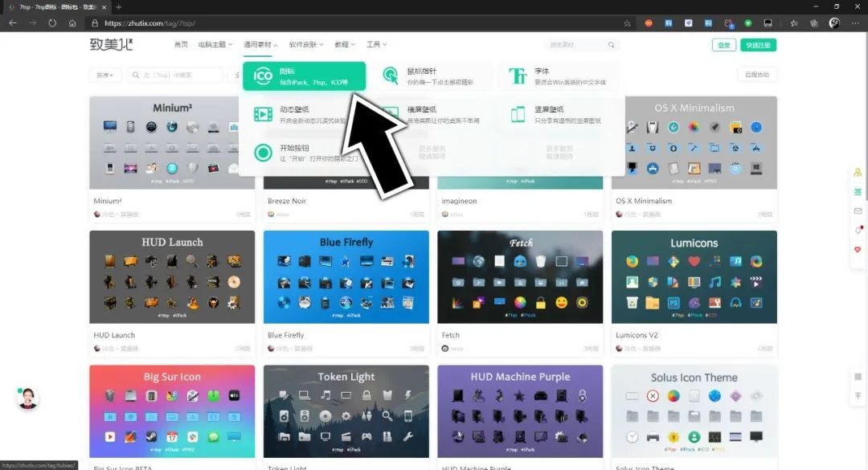The width and height of the screenshot is (868, 470).
Task: Open the Lumicons icon pack thumbnail
Action: coord(694,277)
